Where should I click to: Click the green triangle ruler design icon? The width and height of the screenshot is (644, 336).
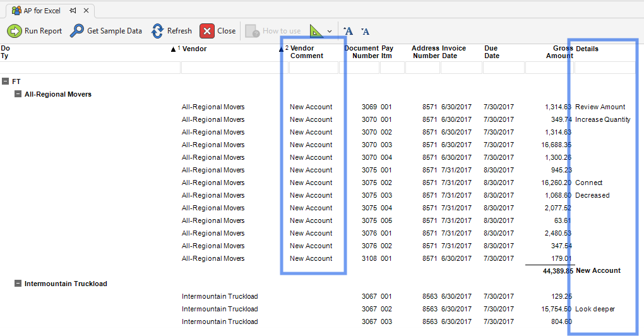316,31
